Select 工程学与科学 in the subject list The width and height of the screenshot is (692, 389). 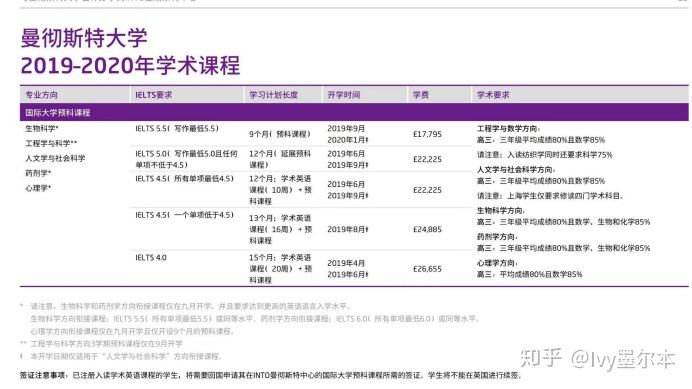click(x=51, y=144)
